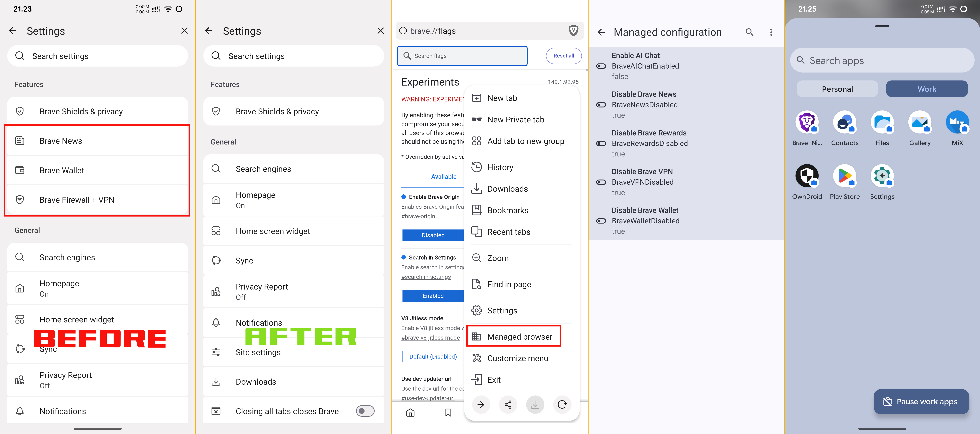Follow the #brave-v8-jitless-mode link
980x434 pixels.
coord(430,337)
